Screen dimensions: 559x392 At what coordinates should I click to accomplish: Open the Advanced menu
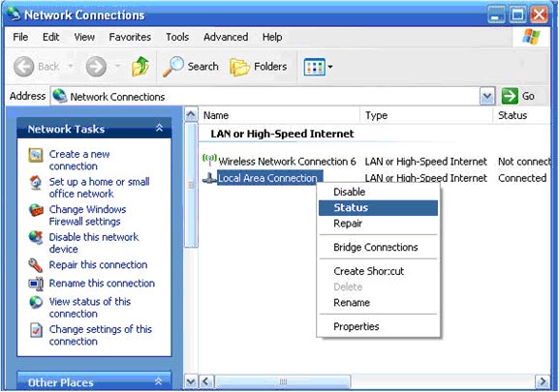click(226, 37)
